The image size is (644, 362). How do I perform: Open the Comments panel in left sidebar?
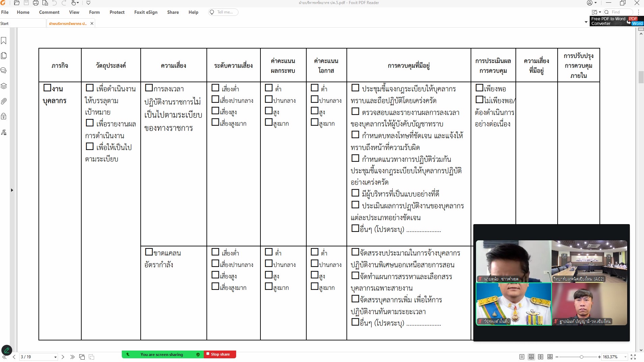(x=4, y=70)
